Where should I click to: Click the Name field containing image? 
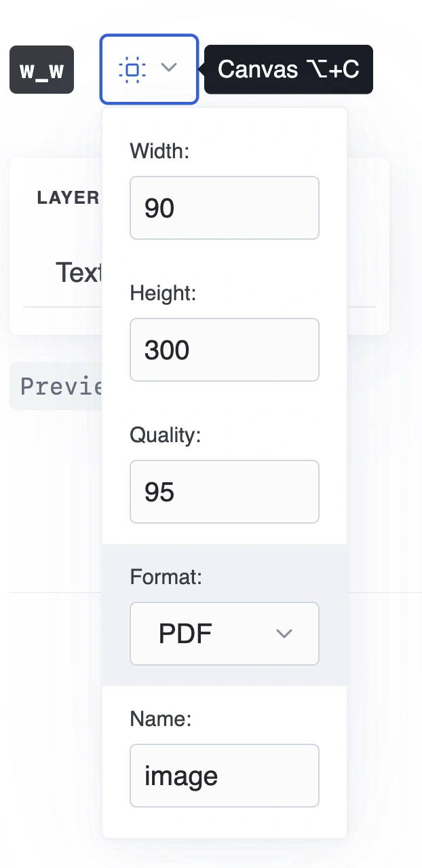click(224, 776)
